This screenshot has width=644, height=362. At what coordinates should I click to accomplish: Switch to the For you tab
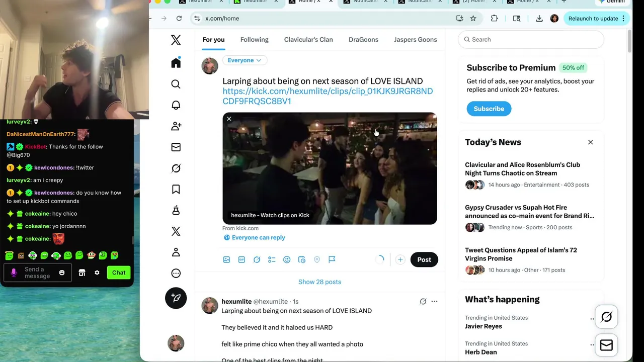pos(213,40)
